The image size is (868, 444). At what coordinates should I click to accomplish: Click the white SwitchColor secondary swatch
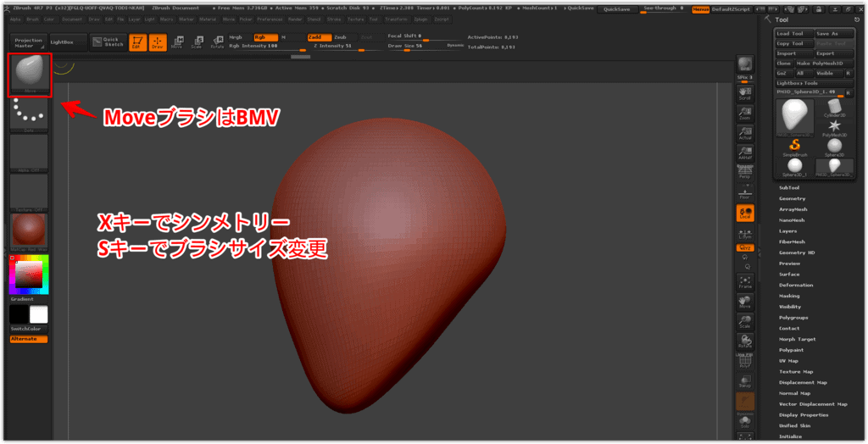(39, 314)
